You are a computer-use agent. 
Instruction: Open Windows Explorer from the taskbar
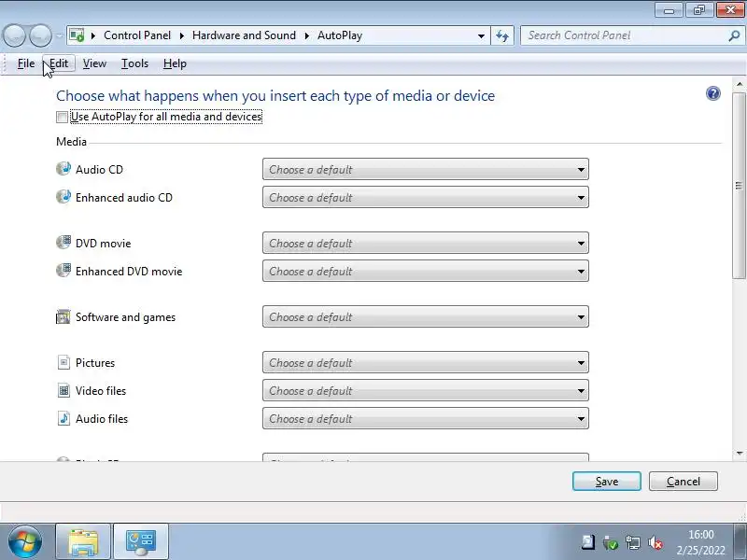83,541
